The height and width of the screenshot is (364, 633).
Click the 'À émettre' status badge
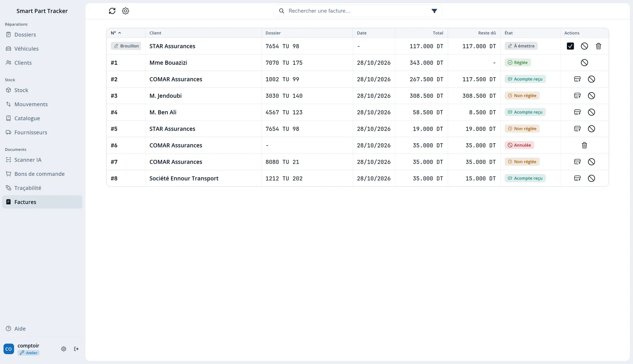pyautogui.click(x=521, y=46)
